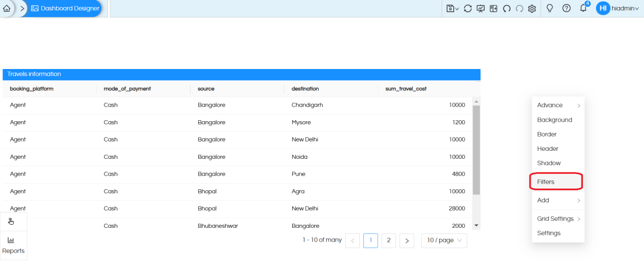Redo the last undone change

(x=519, y=9)
